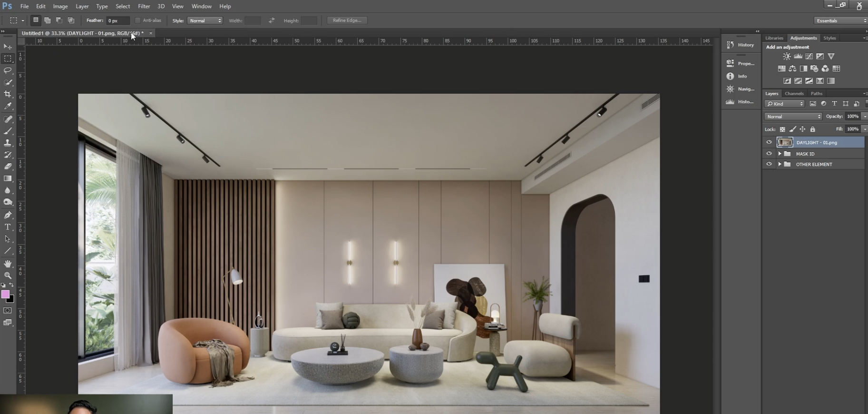Select the Brush tool
868x414 pixels.
8,131
